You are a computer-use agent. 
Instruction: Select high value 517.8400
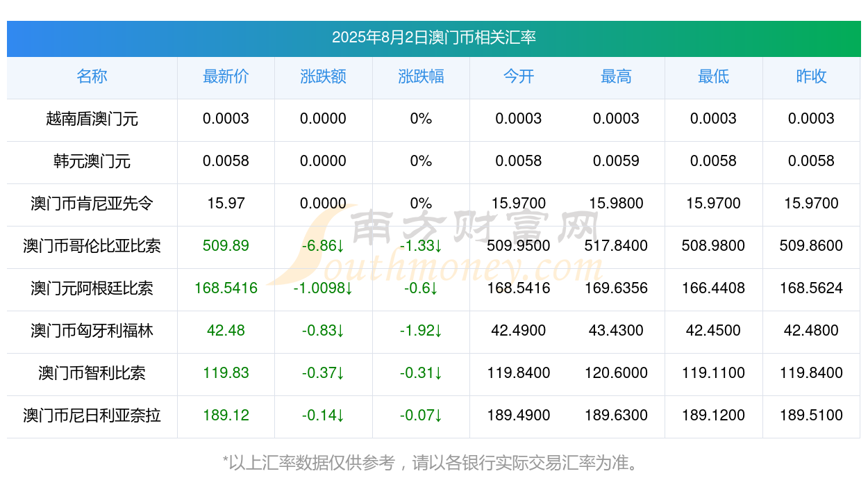616,246
